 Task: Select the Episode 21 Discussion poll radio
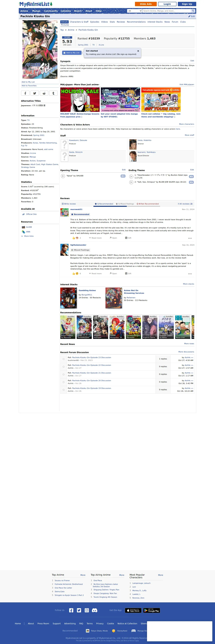point(64,374)
